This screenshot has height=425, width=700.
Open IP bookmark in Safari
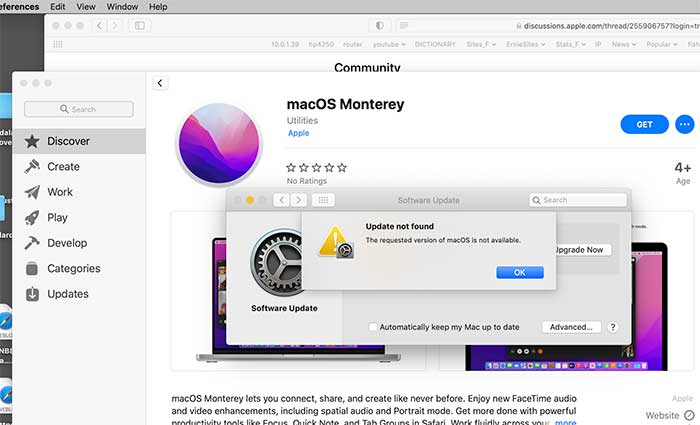click(x=598, y=44)
